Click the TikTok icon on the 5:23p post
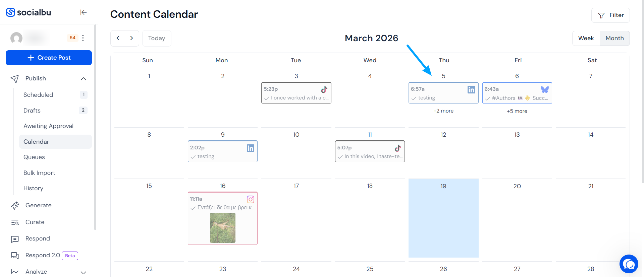The width and height of the screenshot is (644, 277). point(324,89)
